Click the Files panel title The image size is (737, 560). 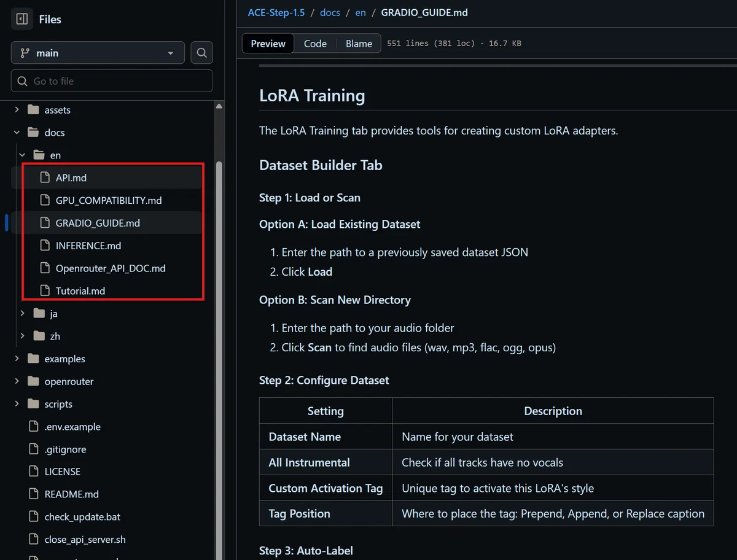click(50, 19)
